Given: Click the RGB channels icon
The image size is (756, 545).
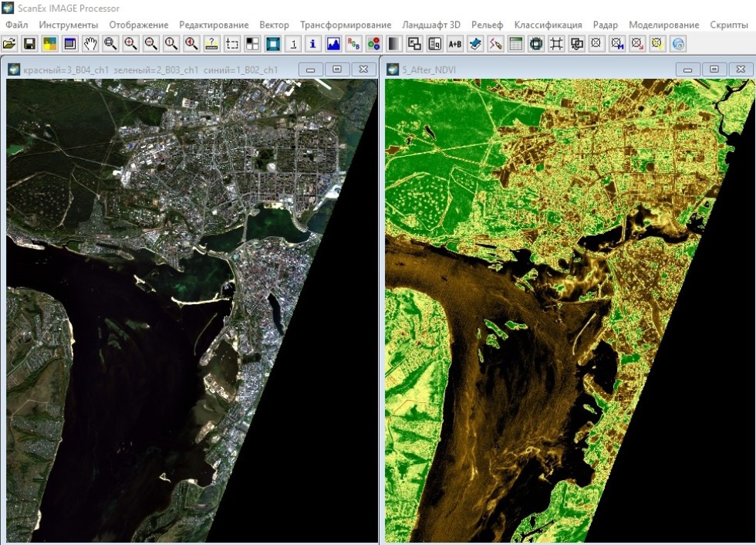Looking at the screenshot, I should coord(353,44).
